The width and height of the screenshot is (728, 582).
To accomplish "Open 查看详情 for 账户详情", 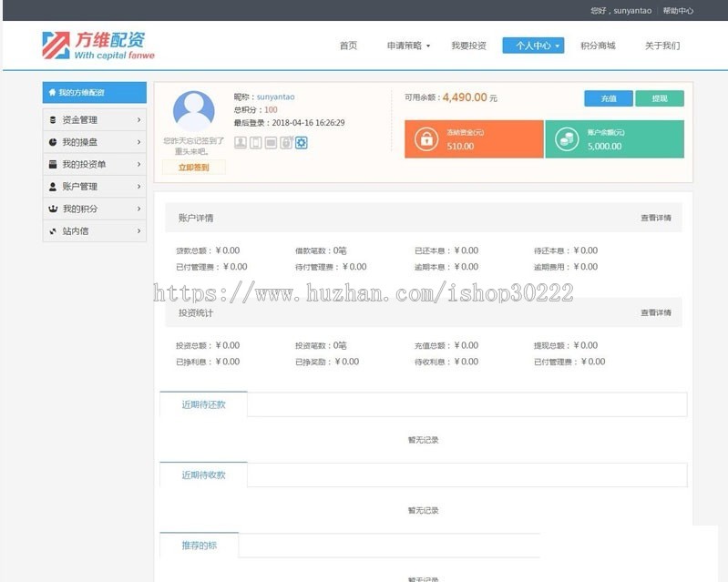I will coord(656,218).
